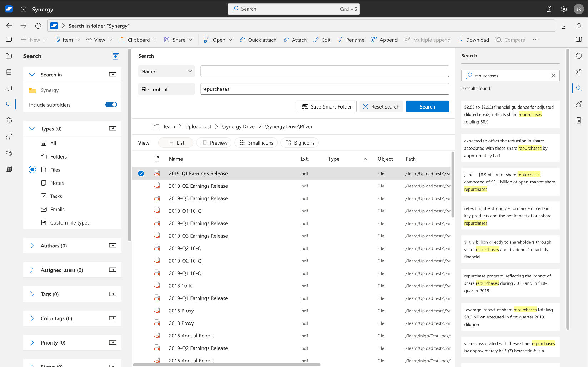588x367 pixels.
Task: Uncheck the selected 2019-Q1 Earnings Release row
Action: (x=141, y=174)
